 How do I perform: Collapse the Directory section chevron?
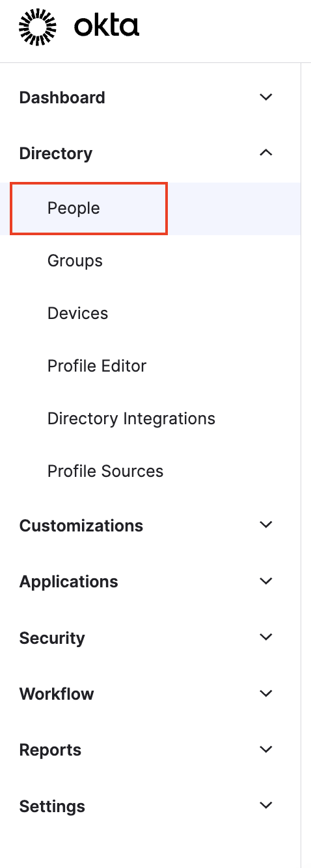click(265, 153)
